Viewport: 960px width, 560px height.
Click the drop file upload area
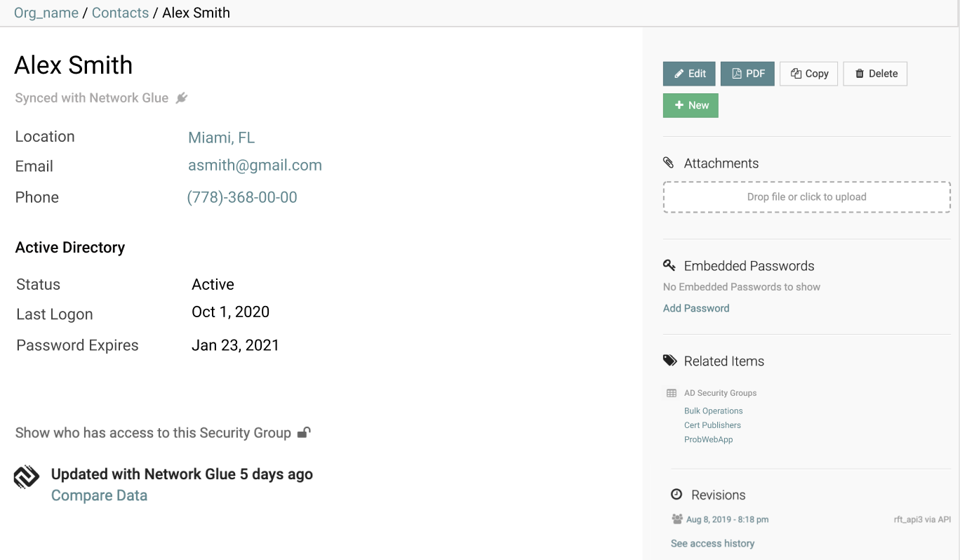[x=806, y=196]
